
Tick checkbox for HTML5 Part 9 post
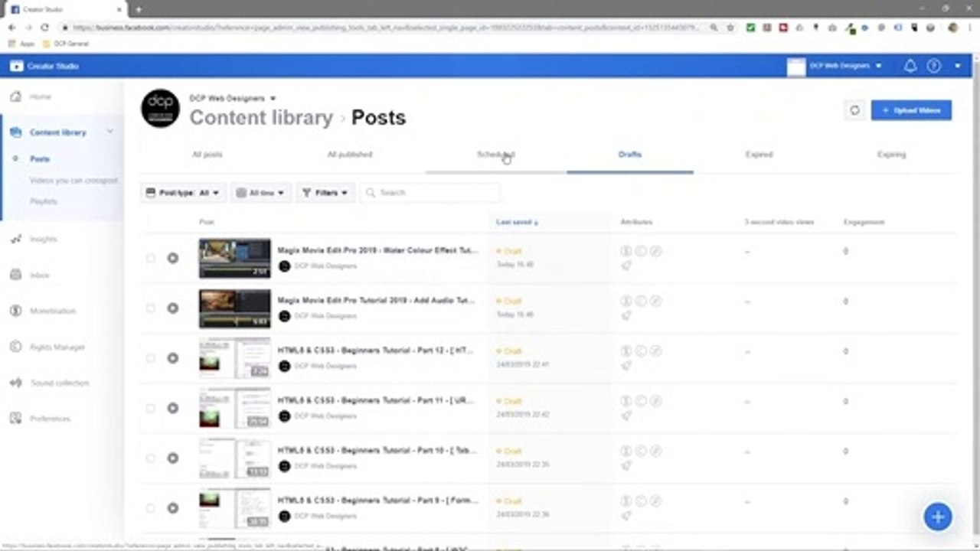click(150, 508)
